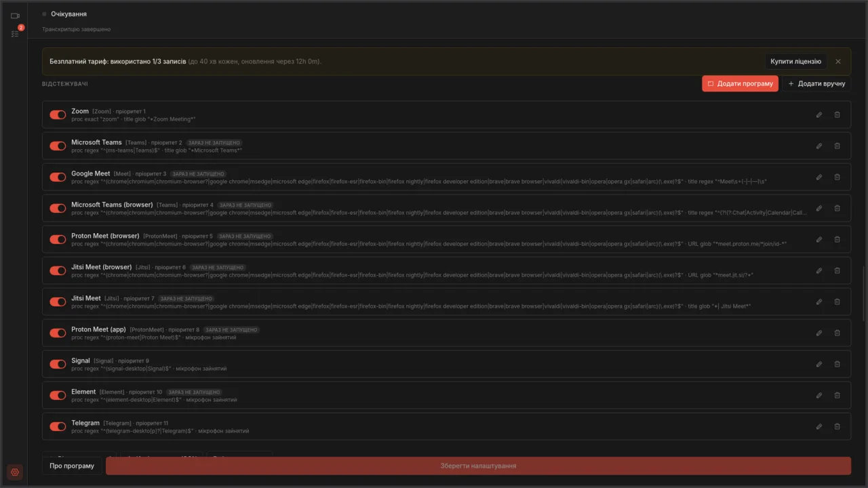Edit the Microsoft Teams priority 2 tracker
The height and width of the screenshot is (488, 868).
tap(819, 146)
